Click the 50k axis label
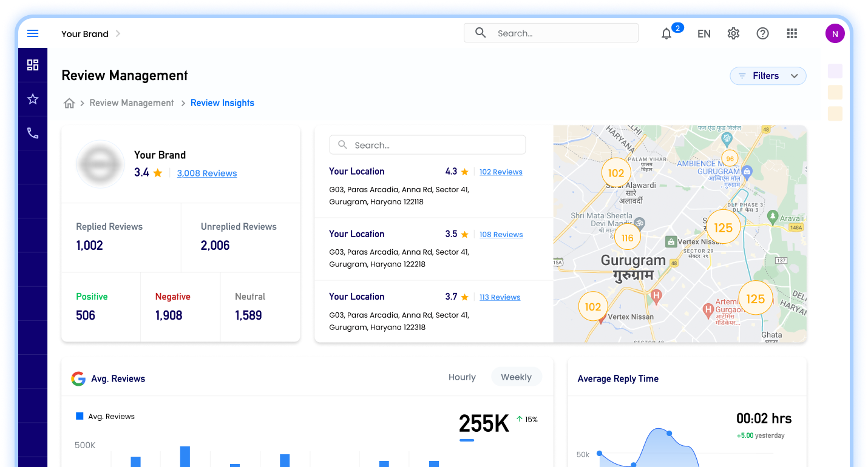Screen dimensions: 868x467 click(x=583, y=454)
